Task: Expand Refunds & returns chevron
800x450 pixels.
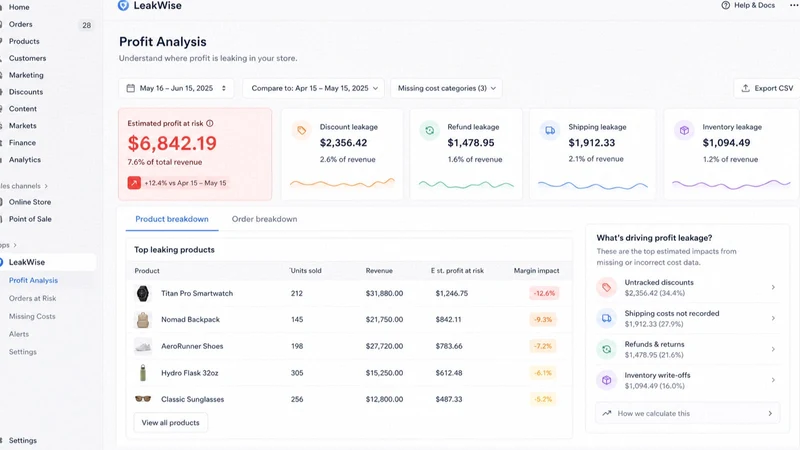Action: (x=773, y=349)
